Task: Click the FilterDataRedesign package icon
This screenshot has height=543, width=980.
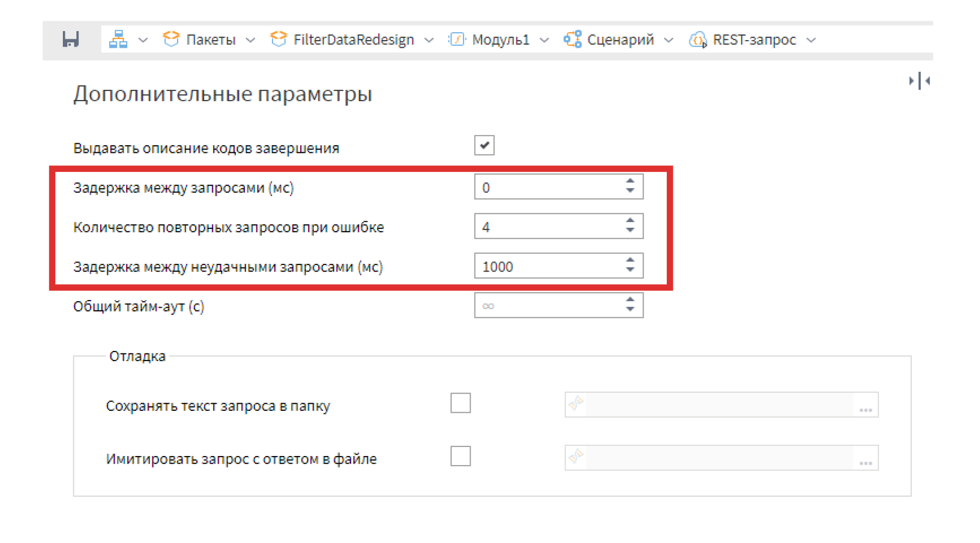Action: 278,39
